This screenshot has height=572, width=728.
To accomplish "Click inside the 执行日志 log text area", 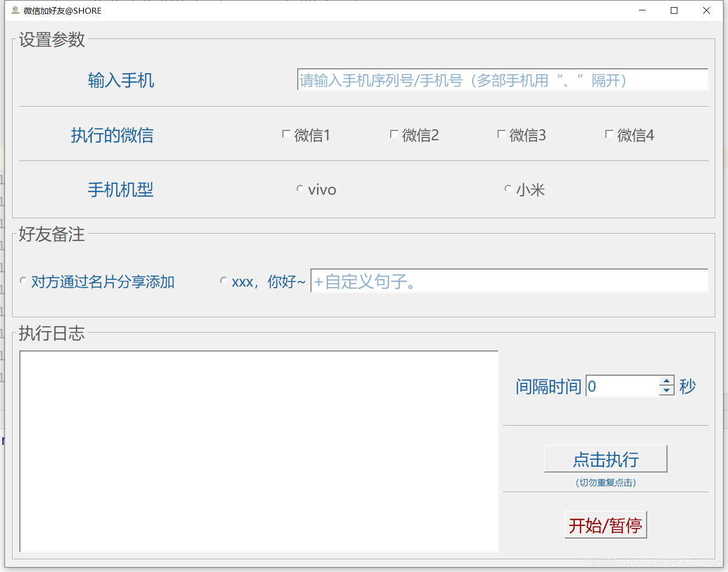I will (259, 451).
